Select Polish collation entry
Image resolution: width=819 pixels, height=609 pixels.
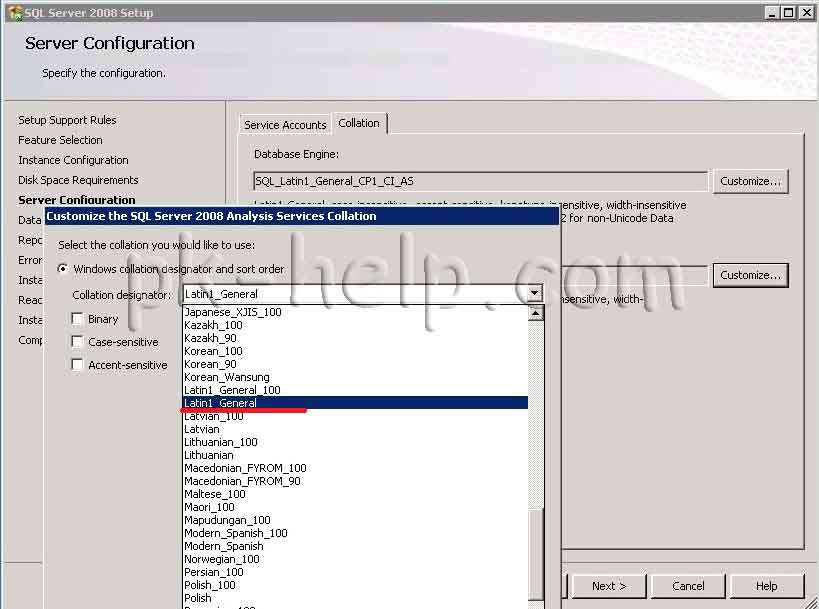(x=356, y=598)
